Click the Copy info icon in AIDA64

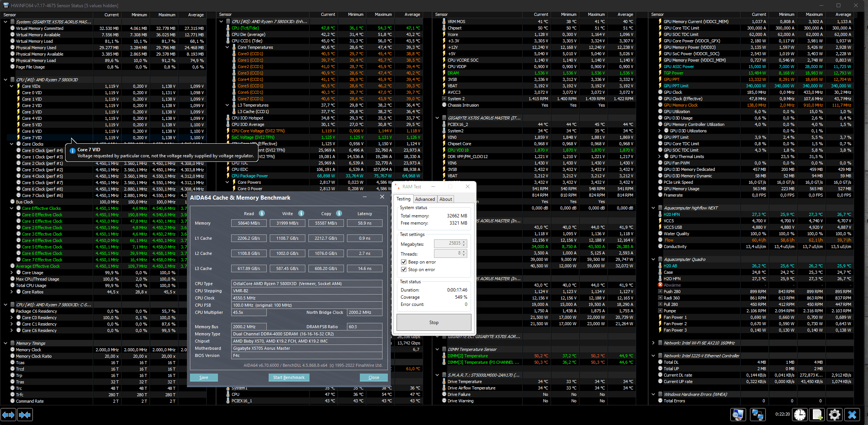(339, 213)
